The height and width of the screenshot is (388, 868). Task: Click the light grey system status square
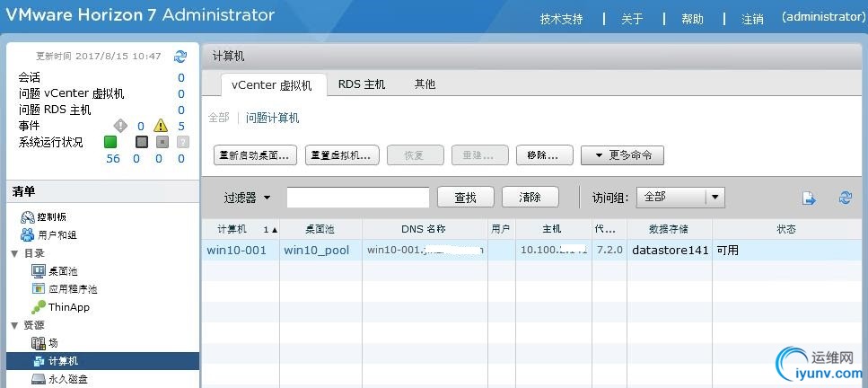[162, 143]
